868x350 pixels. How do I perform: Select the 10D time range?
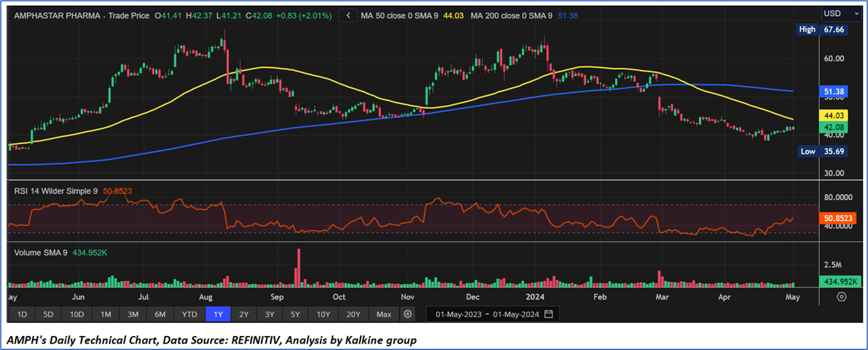(x=77, y=314)
